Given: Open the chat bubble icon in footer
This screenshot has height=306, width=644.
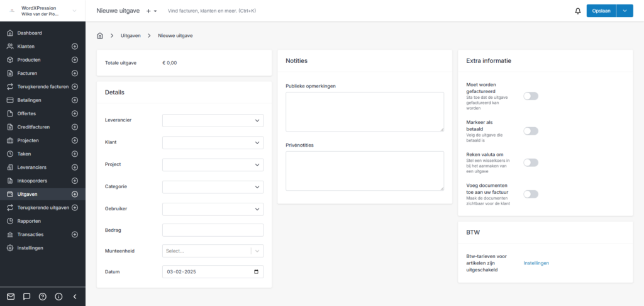Looking at the screenshot, I should click(26, 296).
